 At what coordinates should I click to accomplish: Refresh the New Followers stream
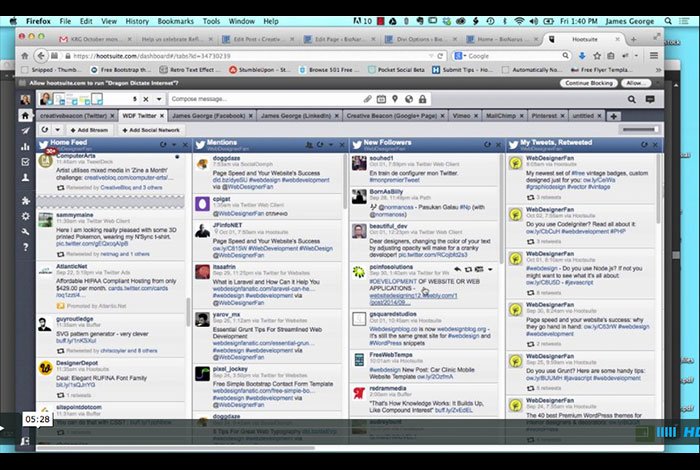tap(487, 145)
